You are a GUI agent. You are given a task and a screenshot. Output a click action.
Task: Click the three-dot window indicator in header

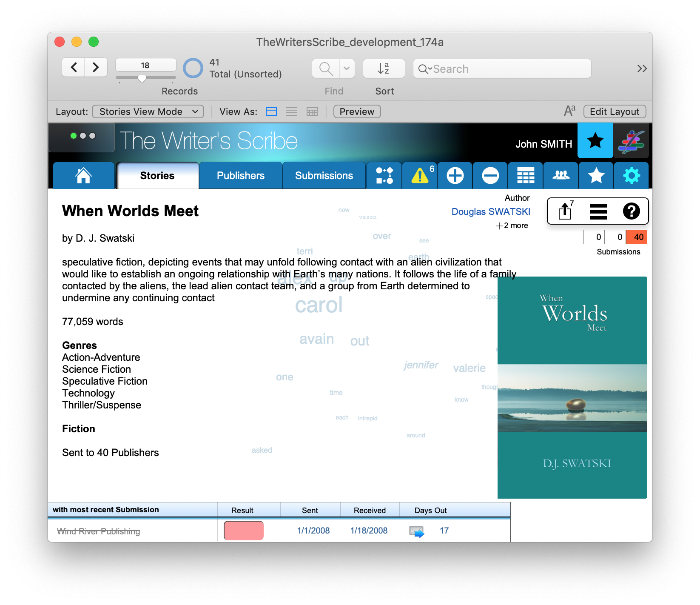(83, 136)
